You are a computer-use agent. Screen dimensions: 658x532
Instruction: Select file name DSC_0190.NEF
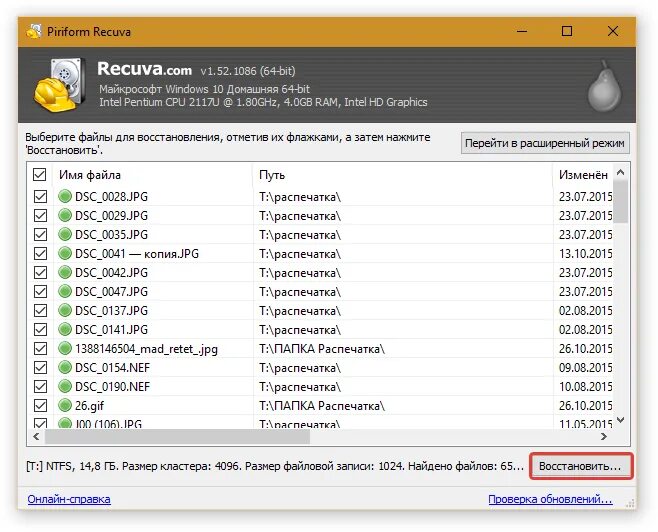(x=112, y=387)
